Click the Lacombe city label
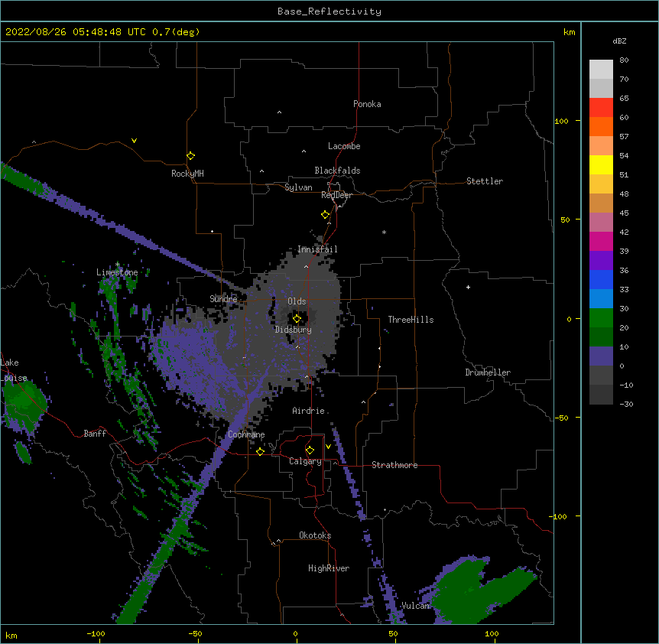The width and height of the screenshot is (659, 644). click(x=344, y=146)
